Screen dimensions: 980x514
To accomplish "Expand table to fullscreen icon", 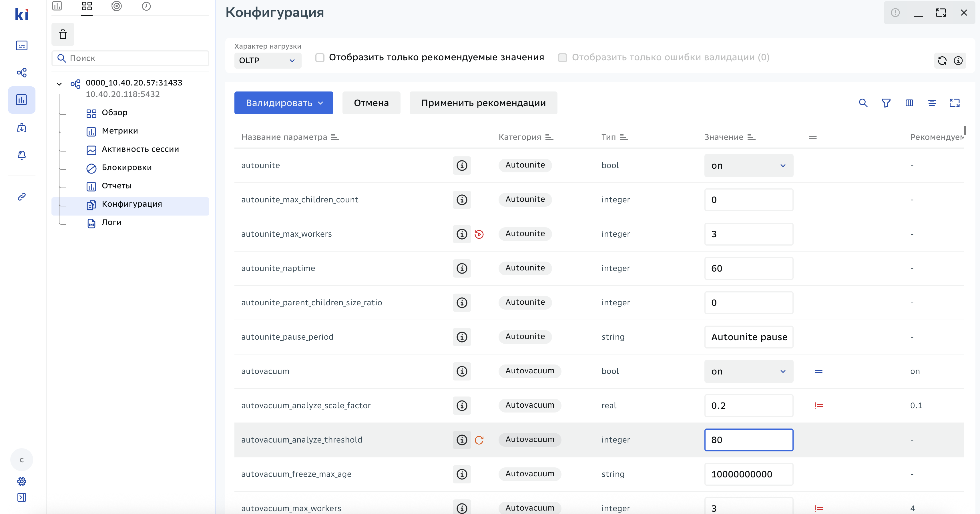I will click(955, 103).
